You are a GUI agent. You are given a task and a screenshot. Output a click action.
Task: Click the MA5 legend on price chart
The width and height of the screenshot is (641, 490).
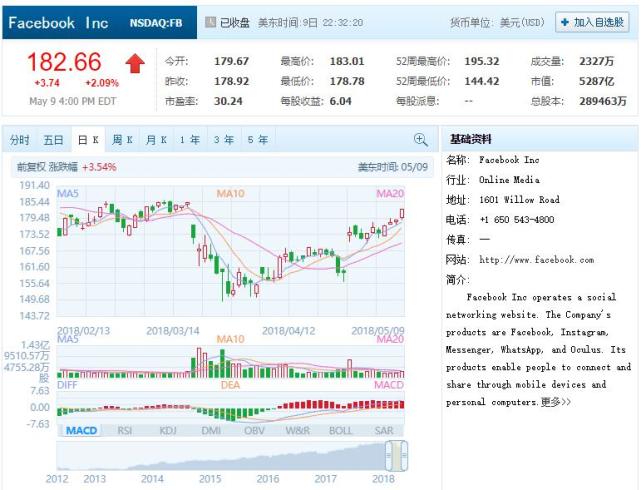click(x=67, y=193)
